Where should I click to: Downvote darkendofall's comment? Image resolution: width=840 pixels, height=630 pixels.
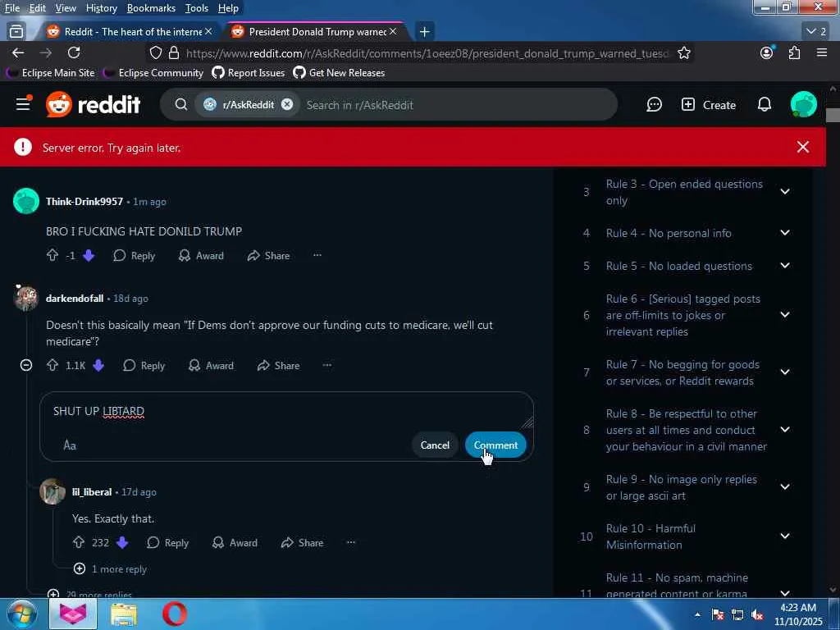pos(98,365)
